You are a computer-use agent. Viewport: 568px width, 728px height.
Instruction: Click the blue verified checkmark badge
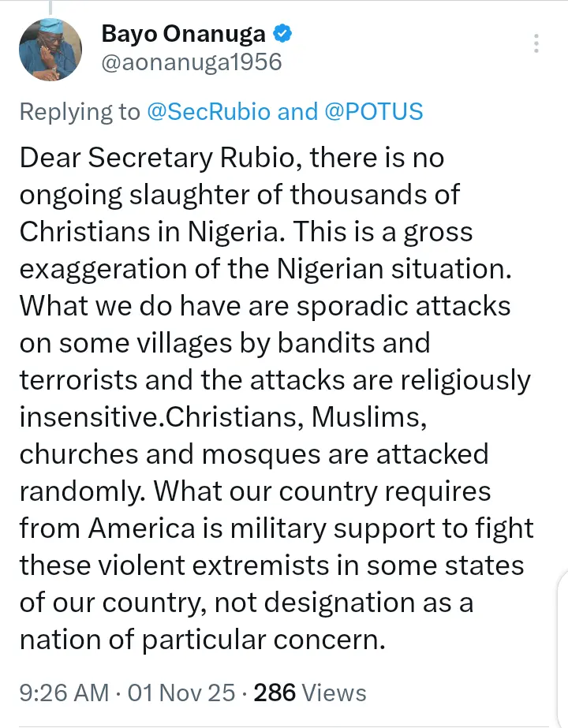(282, 34)
